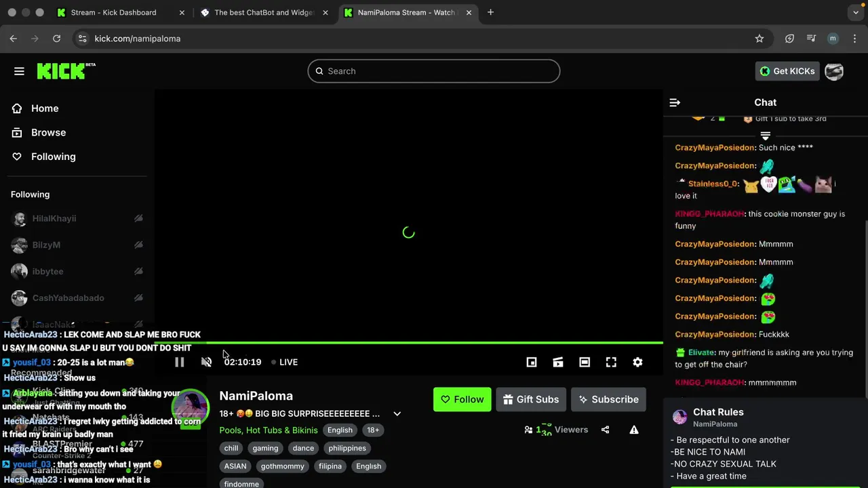Open Chrome profile avatar
The width and height of the screenshot is (868, 488).
[833, 39]
